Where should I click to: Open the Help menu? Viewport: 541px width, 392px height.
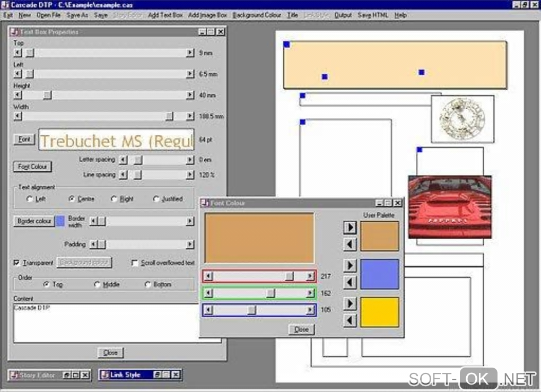(x=400, y=15)
